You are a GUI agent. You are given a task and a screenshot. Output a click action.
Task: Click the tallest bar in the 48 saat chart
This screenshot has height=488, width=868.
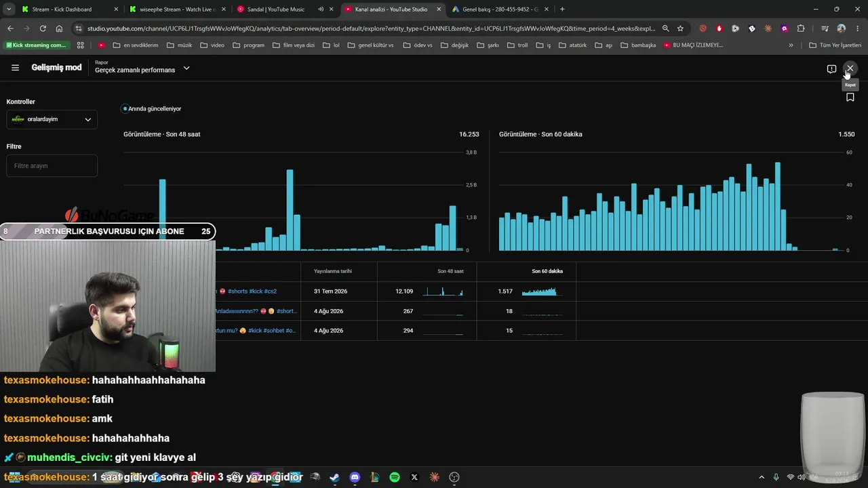tap(290, 210)
